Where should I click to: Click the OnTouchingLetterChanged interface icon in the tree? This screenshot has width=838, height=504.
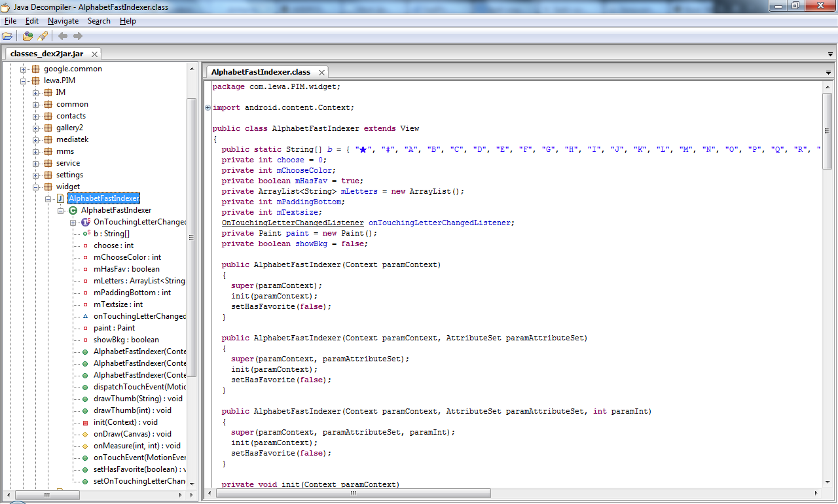[86, 222]
